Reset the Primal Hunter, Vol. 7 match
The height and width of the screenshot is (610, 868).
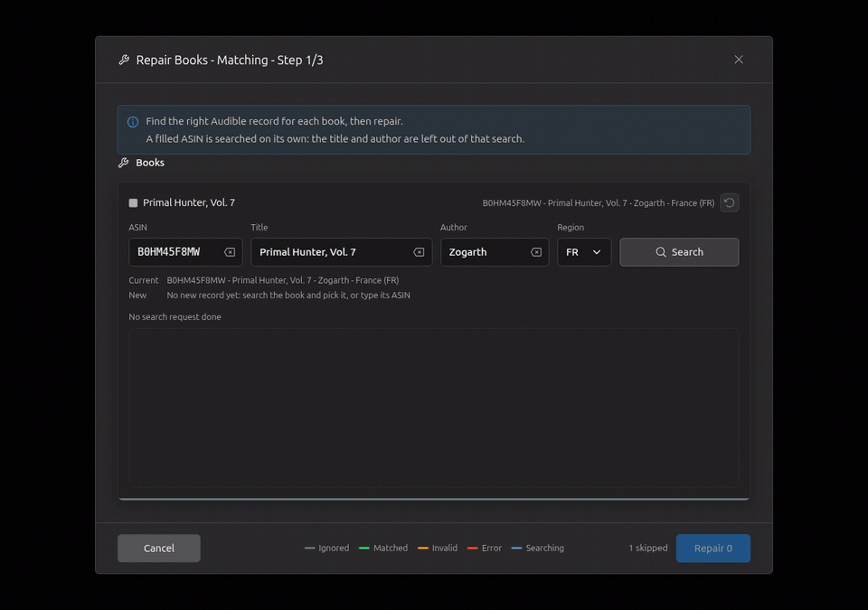[729, 202]
